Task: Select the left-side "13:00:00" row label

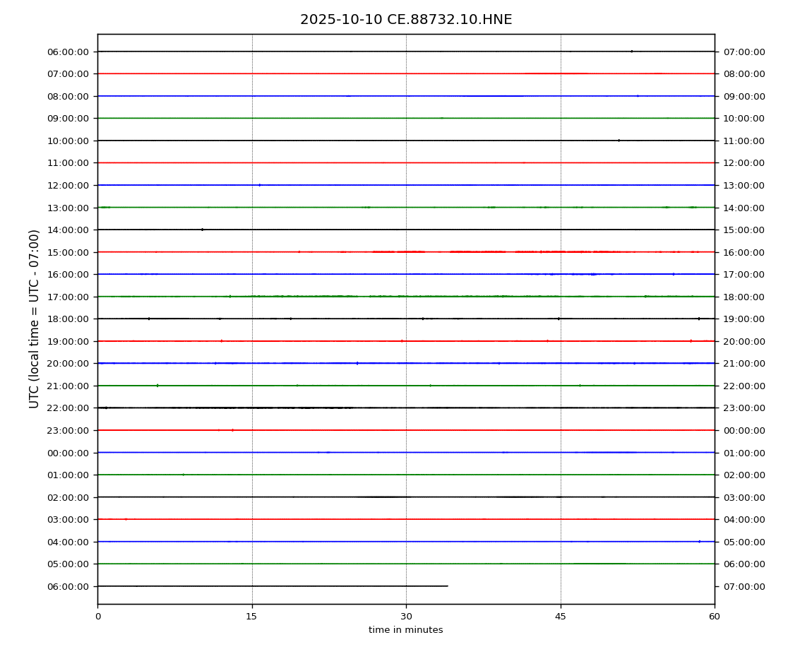Action: coord(68,208)
